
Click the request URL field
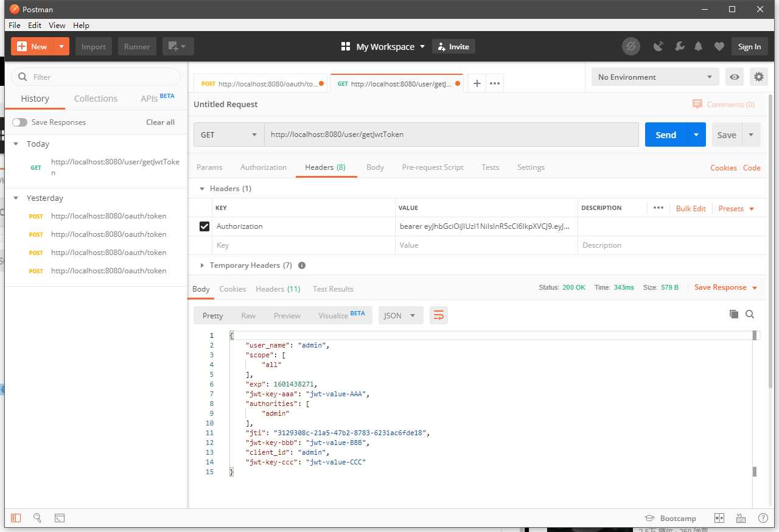click(451, 135)
